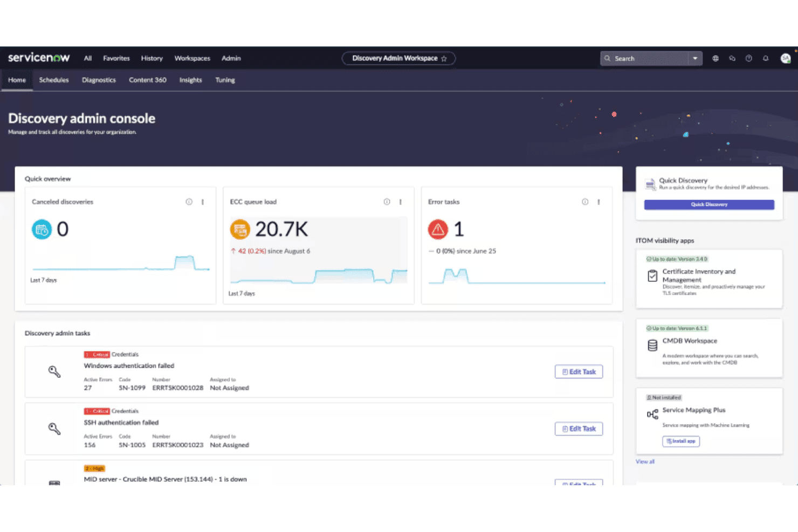Open the Canceled discoveries more options menu
Image resolution: width=798 pixels, height=532 pixels.
click(x=203, y=202)
